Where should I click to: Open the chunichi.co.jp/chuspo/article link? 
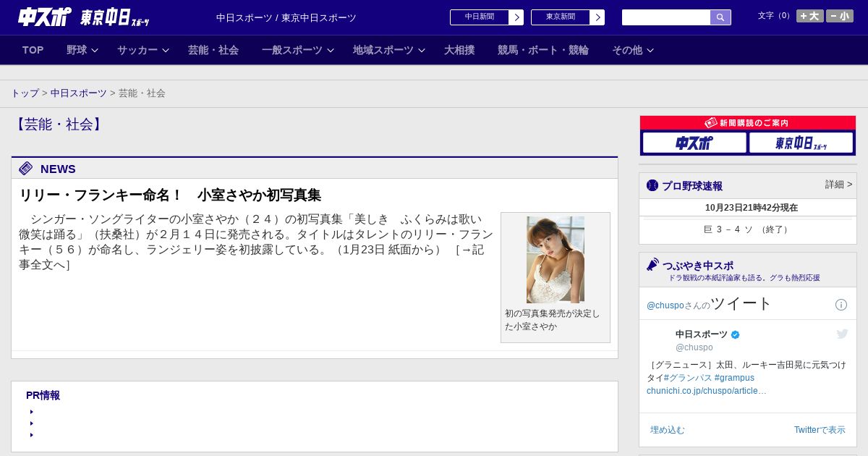point(707,391)
